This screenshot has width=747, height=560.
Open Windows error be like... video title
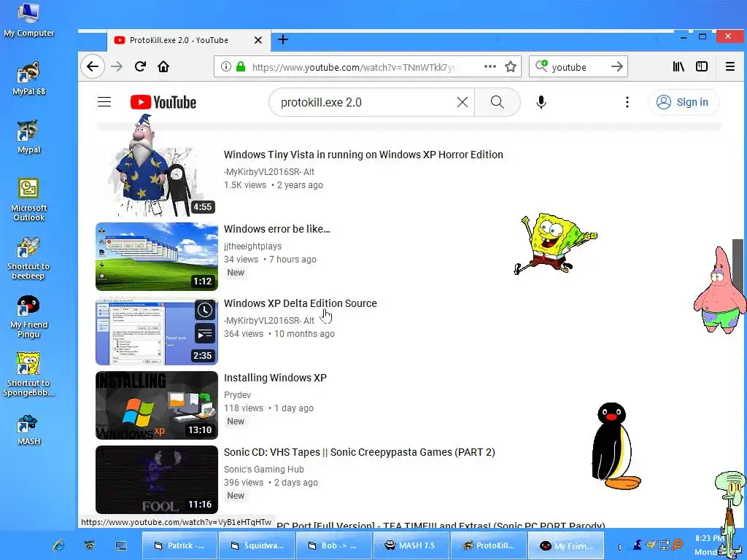276,229
